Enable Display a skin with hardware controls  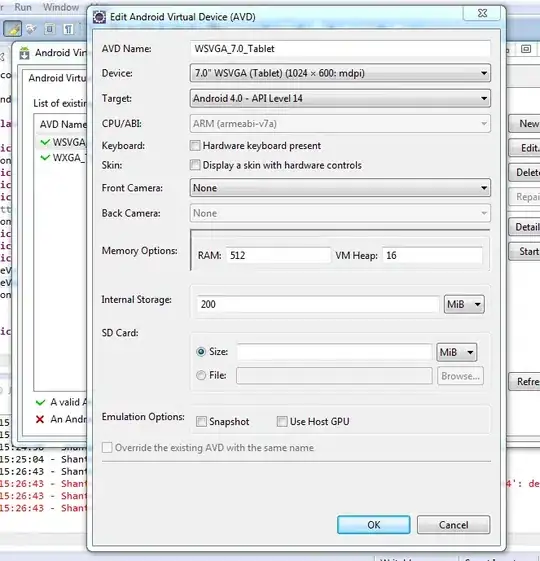click(195, 165)
